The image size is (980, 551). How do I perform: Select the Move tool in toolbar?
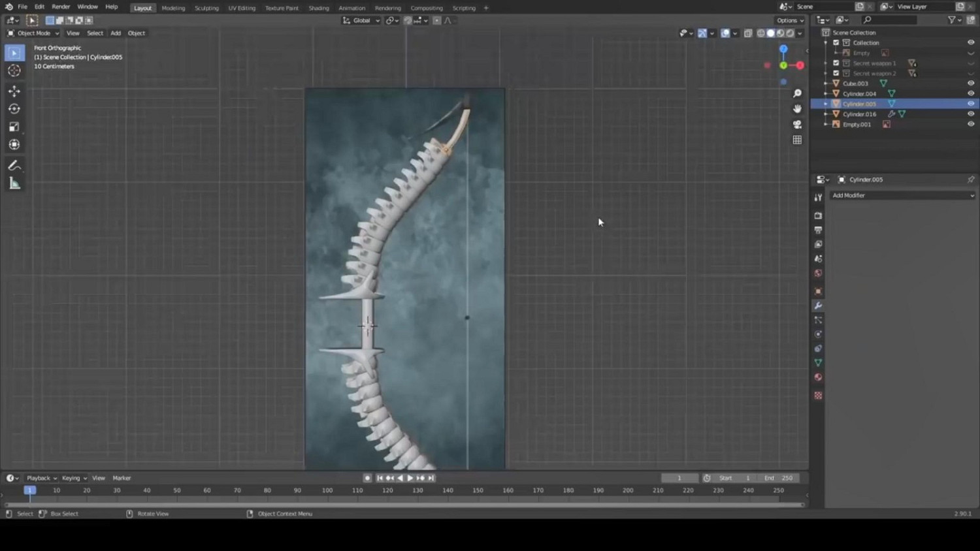(x=14, y=91)
